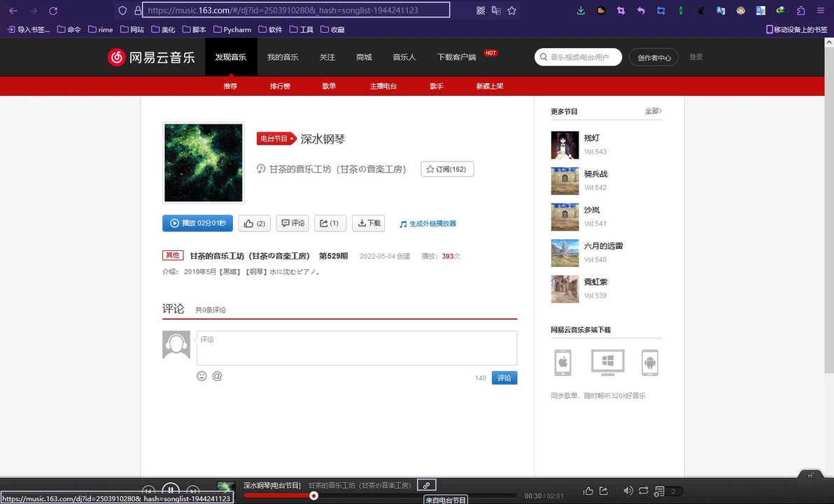The image size is (834, 504).
Task: Click the link icon in player bar
Action: (x=427, y=485)
